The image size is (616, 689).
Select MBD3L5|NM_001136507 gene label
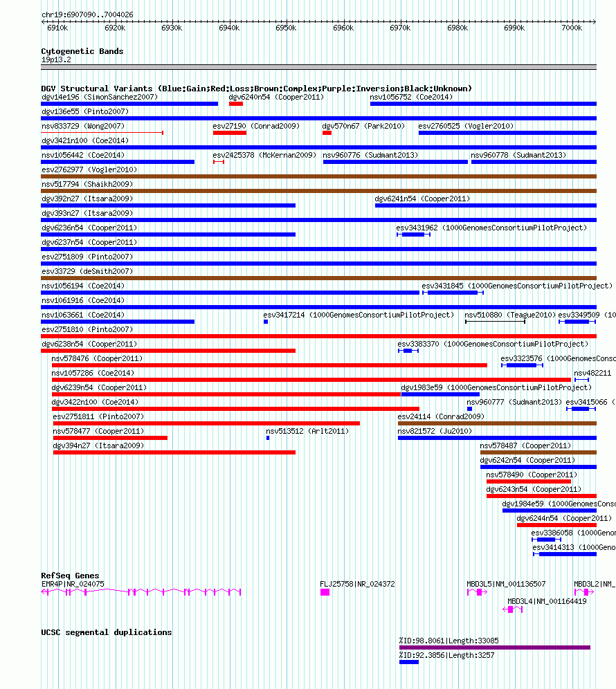[x=506, y=584]
